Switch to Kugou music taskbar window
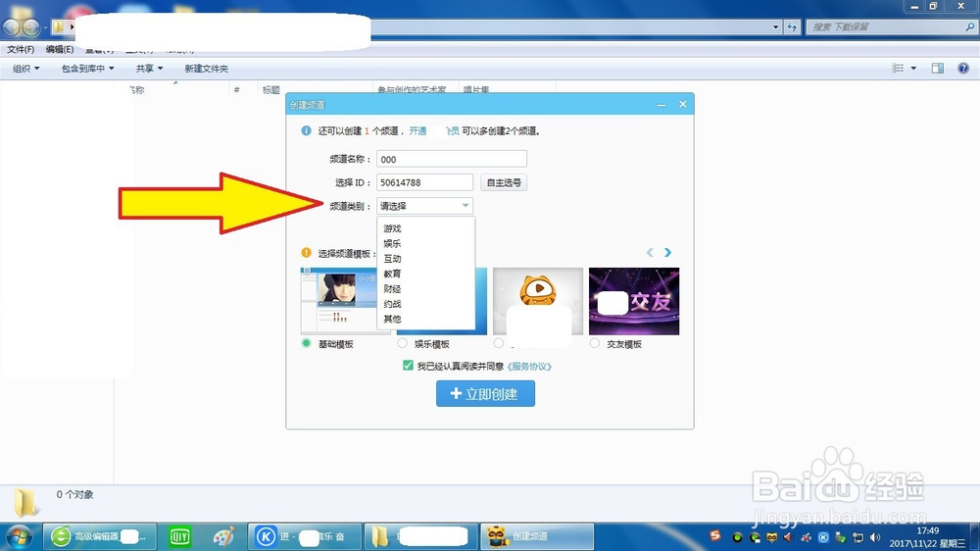Image resolution: width=980 pixels, height=551 pixels. pos(305,536)
